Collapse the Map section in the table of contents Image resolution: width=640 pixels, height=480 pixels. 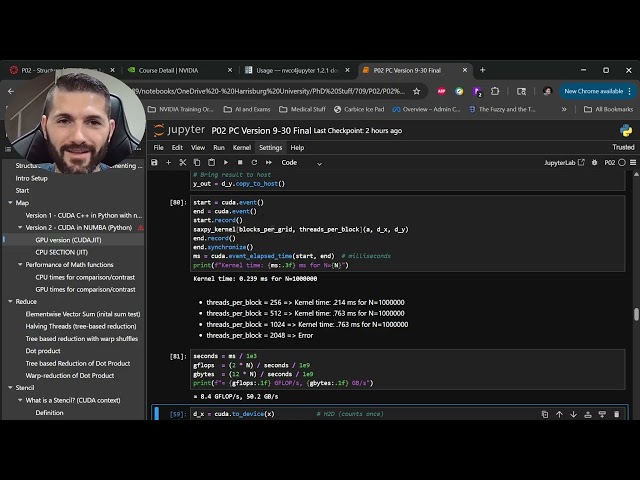(10, 203)
